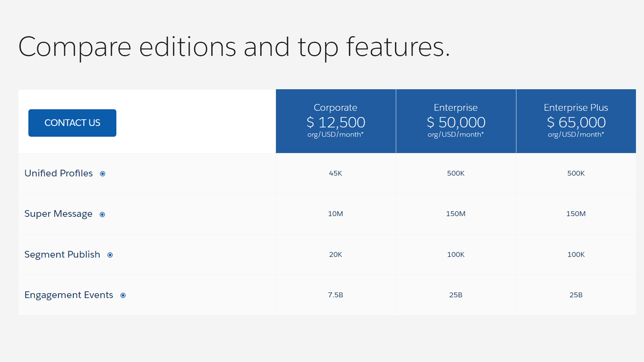Select the 150M Enterprise Super Message cell

456,214
